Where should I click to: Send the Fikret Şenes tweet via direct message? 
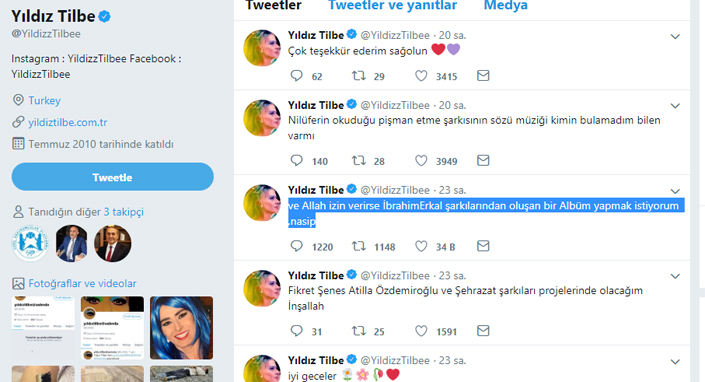[483, 331]
